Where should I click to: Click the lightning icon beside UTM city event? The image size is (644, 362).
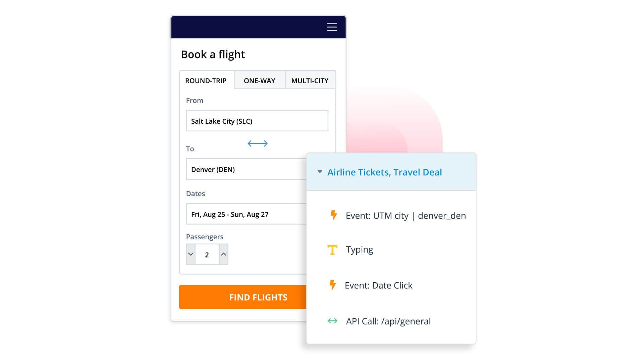333,215
